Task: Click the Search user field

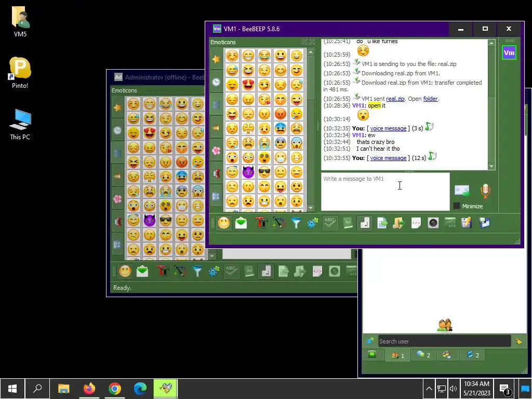Action: pyautogui.click(x=444, y=341)
